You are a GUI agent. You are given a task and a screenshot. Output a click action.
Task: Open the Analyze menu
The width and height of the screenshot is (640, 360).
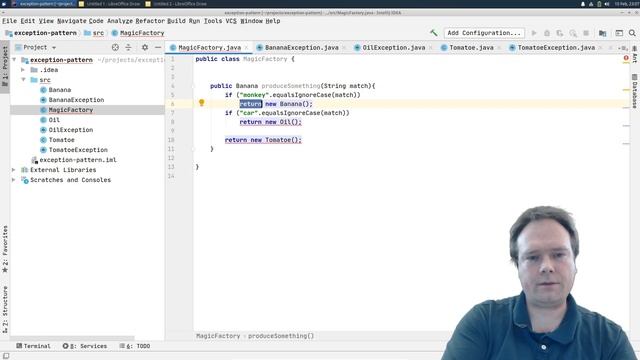[x=120, y=21]
